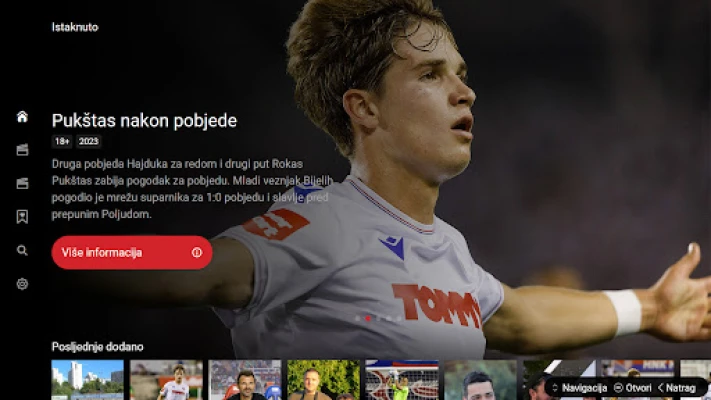Open the goalkeeper in net thumbnail
Screen dimensions: 711x400
[x=402, y=380]
